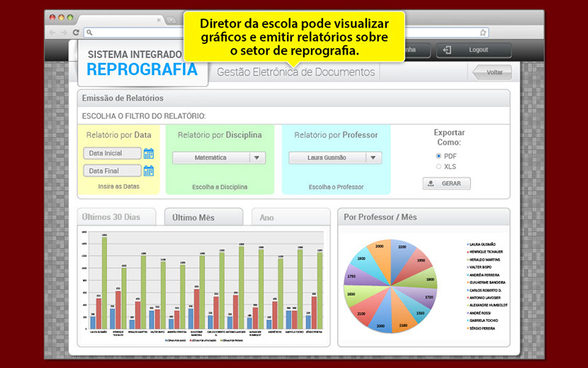This screenshot has height=368, width=588.
Task: Reload the page with the refresh icon
Action: [76, 33]
